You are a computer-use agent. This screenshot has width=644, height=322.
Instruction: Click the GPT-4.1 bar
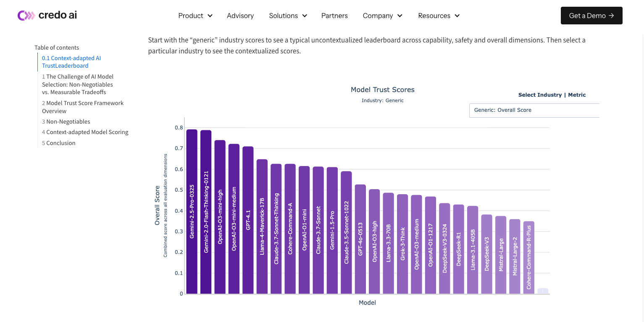click(x=248, y=220)
